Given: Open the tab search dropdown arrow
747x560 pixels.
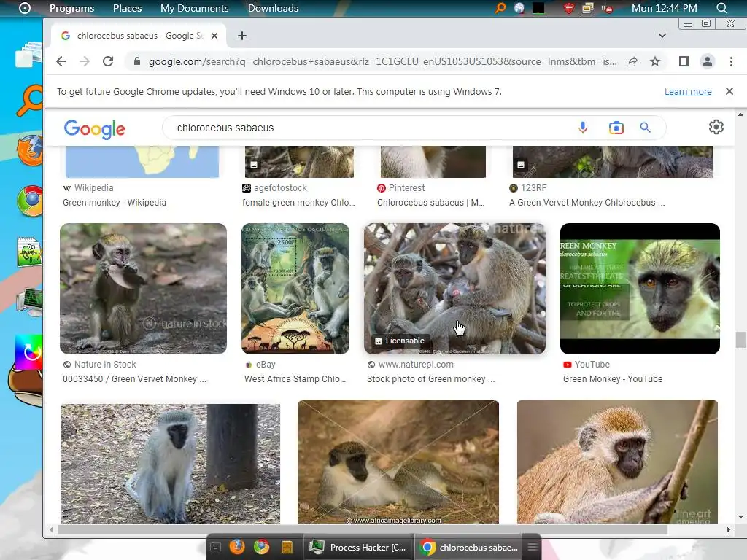Looking at the screenshot, I should (662, 36).
